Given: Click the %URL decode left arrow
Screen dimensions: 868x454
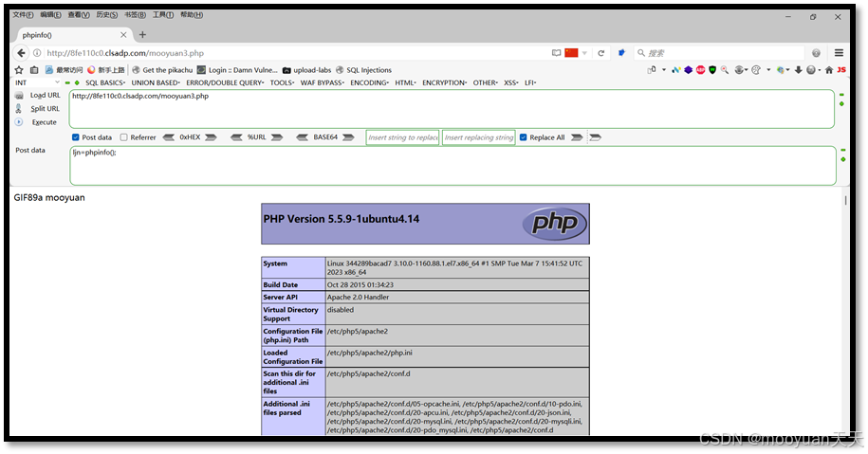Looking at the screenshot, I should [236, 137].
